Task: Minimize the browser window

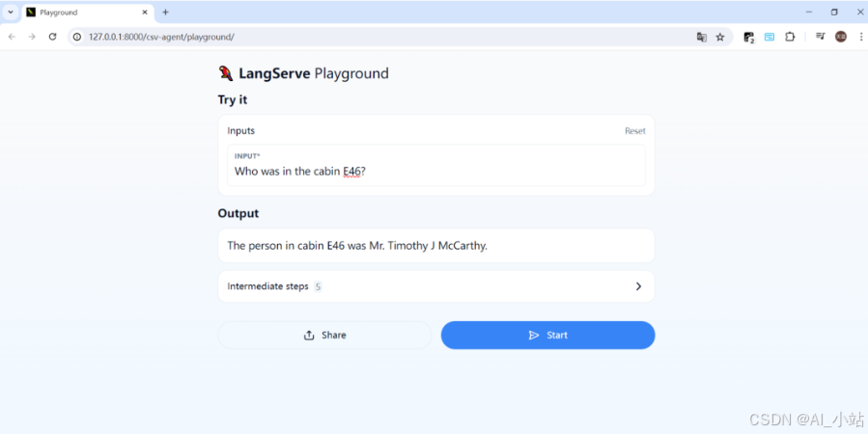Action: pos(809,13)
